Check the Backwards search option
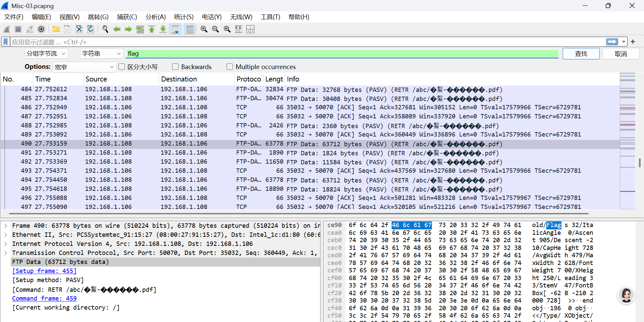The width and height of the screenshot is (644, 322). pos(175,67)
